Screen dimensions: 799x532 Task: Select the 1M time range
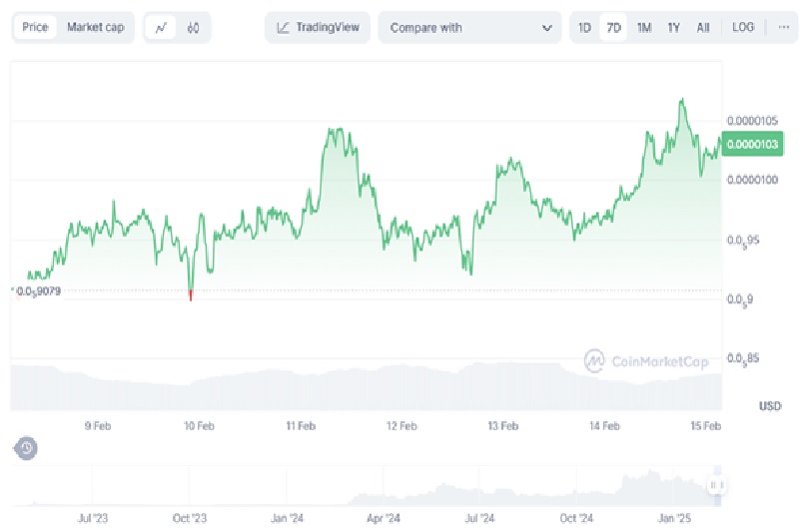coord(644,28)
